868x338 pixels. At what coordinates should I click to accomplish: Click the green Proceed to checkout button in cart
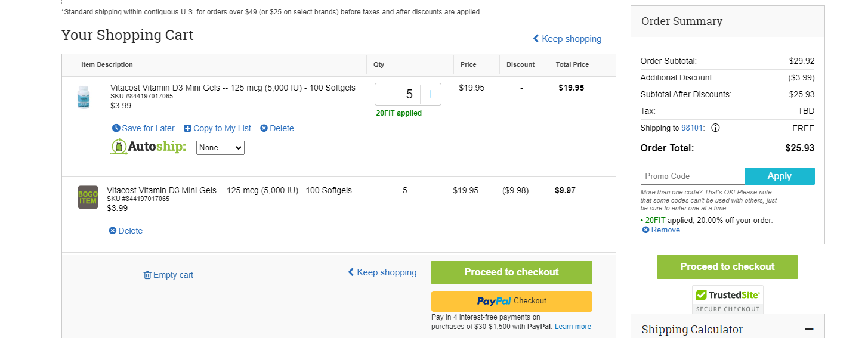(512, 272)
